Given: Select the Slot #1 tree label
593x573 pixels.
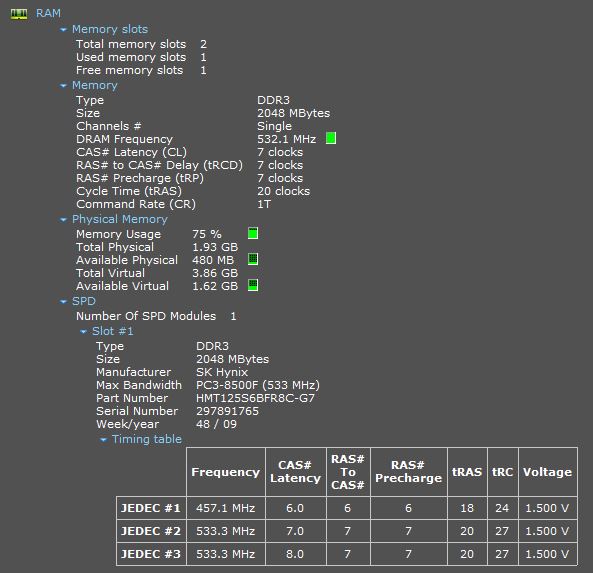Looking at the screenshot, I should click(113, 331).
